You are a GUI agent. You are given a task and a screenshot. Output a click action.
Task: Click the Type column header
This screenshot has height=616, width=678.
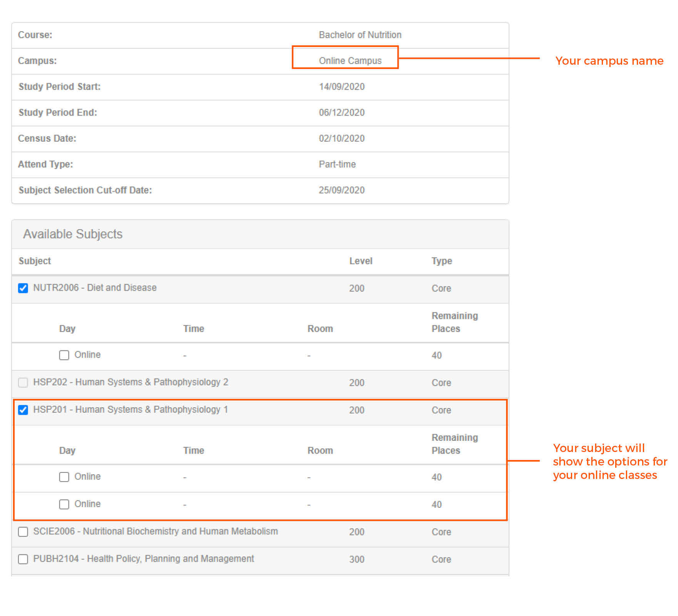[441, 261]
